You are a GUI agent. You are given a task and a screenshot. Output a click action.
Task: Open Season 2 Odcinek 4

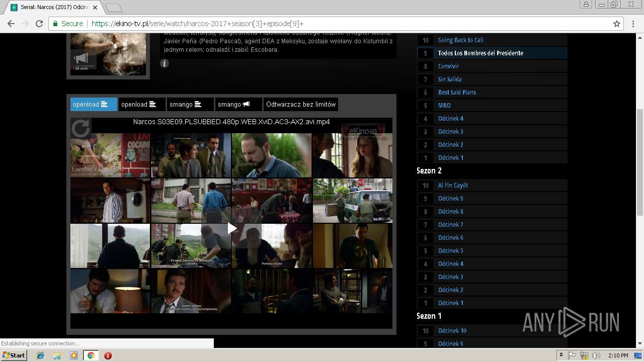click(451, 263)
